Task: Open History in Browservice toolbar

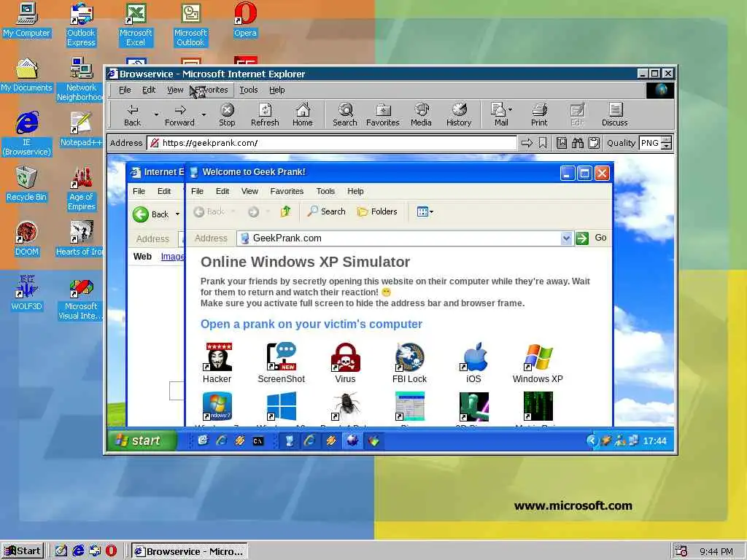Action: pyautogui.click(x=459, y=115)
